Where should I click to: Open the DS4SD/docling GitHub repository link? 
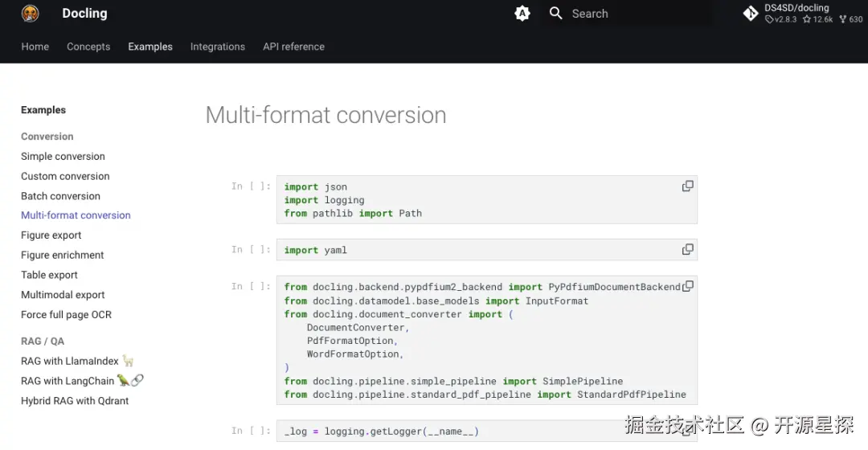801,14
